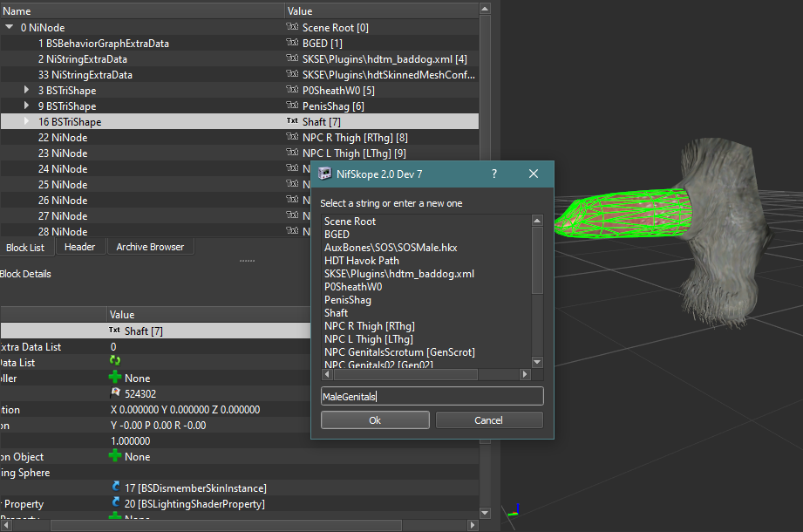Expand the 3 BSTriShape node
Viewport: 803px width, 532px height.
[26, 90]
